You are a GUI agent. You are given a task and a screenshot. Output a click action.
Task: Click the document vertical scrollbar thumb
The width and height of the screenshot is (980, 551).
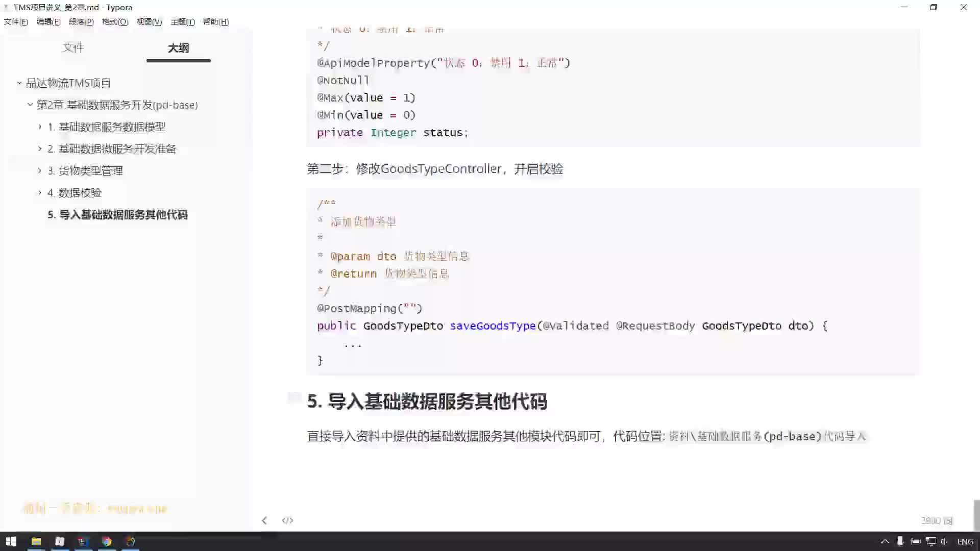tap(976, 515)
